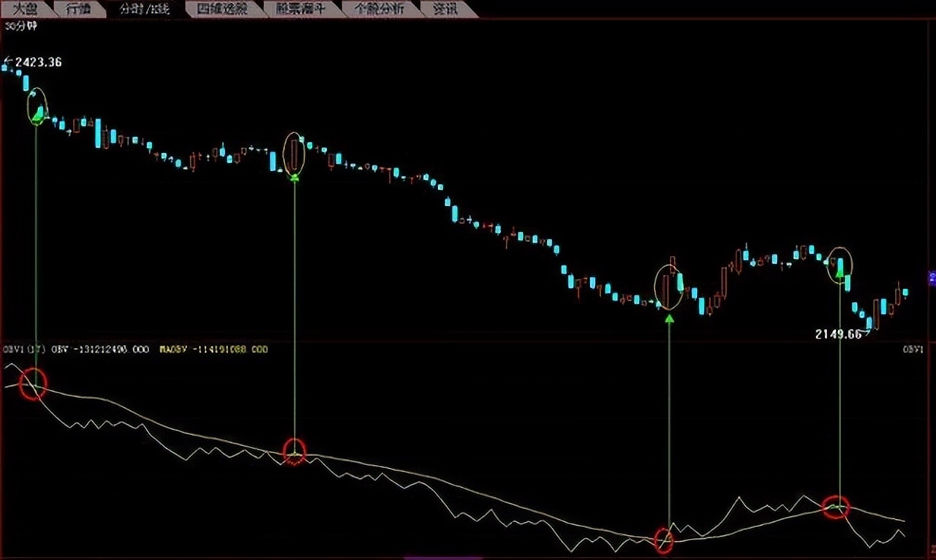Viewport: 936px width, 560px height.
Task: Open the 四维选股 tab
Action: point(221,10)
